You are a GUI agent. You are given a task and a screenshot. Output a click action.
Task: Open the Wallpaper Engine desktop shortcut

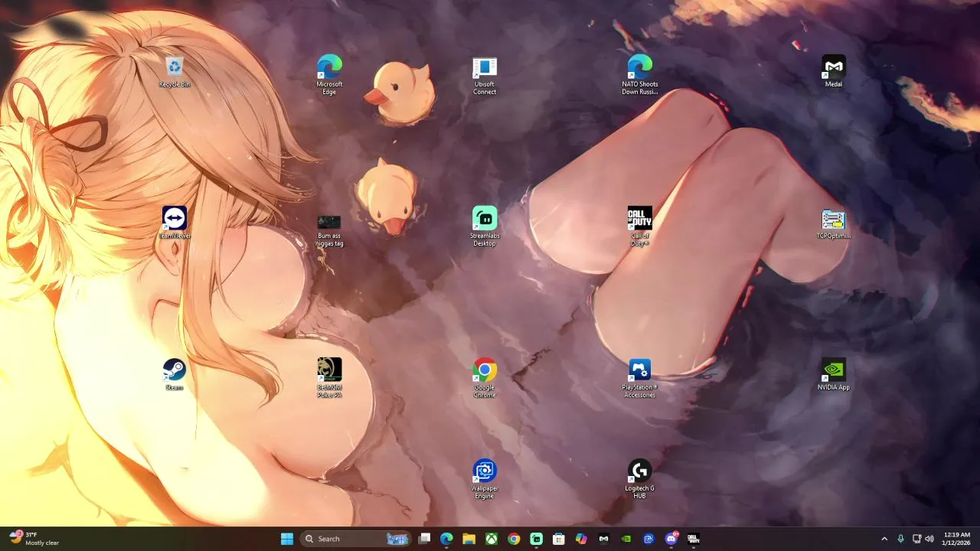point(485,479)
